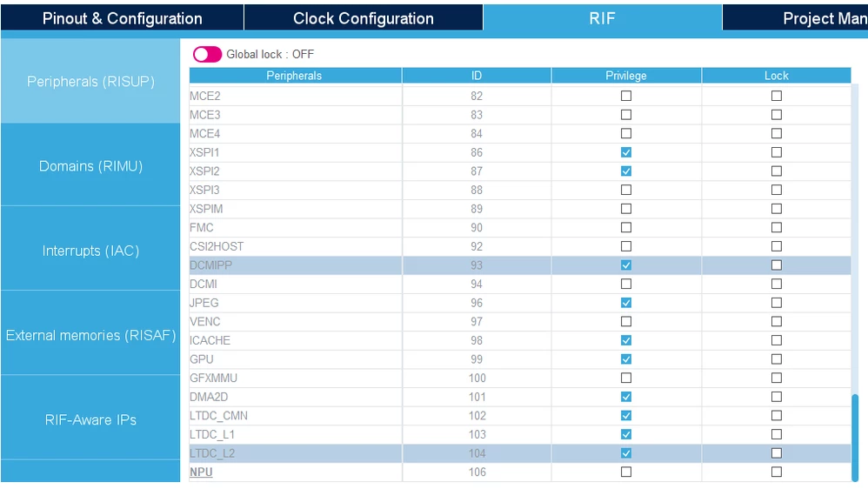Click the ID cell 106

point(477,472)
